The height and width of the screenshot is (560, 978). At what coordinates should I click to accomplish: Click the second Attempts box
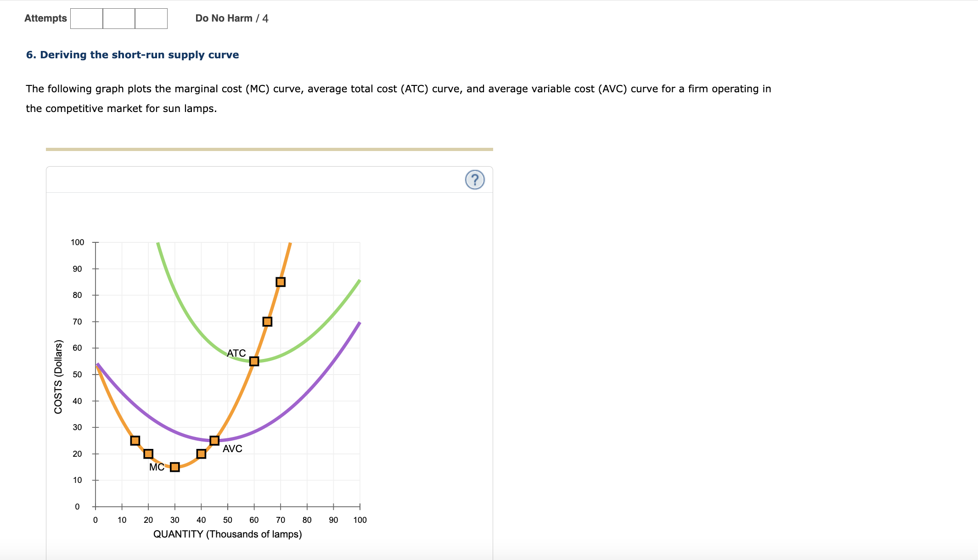click(x=118, y=18)
